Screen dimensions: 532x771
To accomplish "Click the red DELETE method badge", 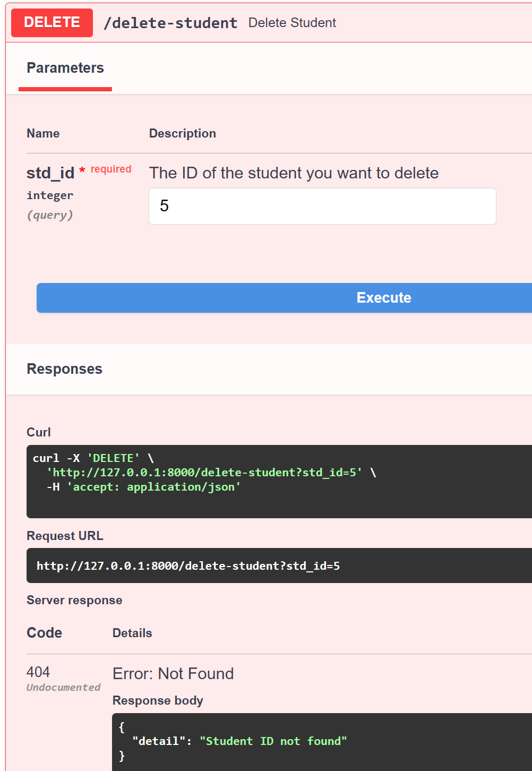I will pos(52,23).
